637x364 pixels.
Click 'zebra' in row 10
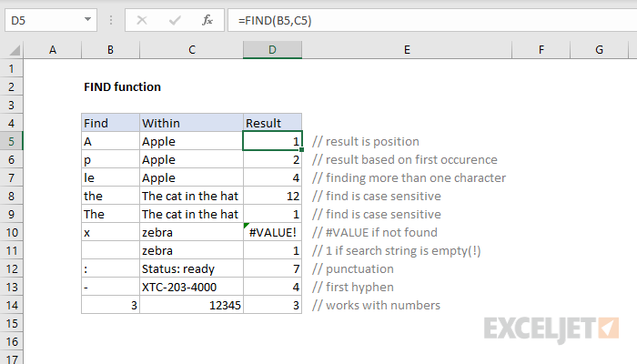[191, 232]
